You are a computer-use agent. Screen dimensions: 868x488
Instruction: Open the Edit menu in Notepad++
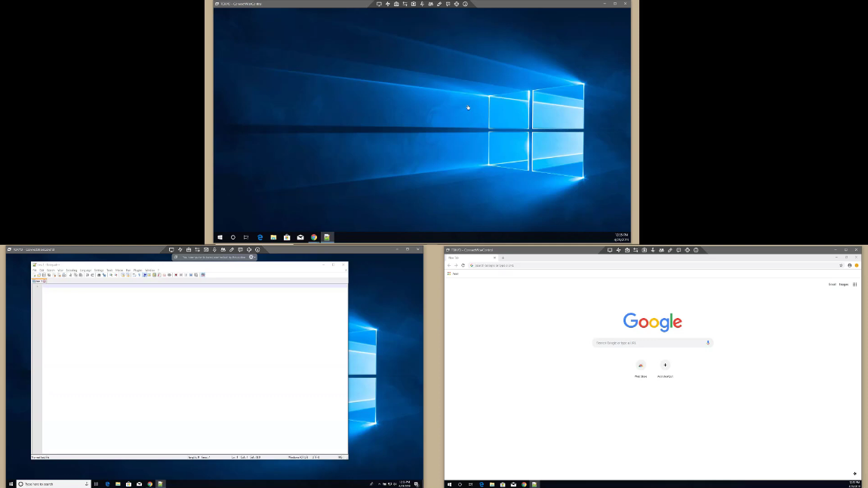[x=42, y=270]
